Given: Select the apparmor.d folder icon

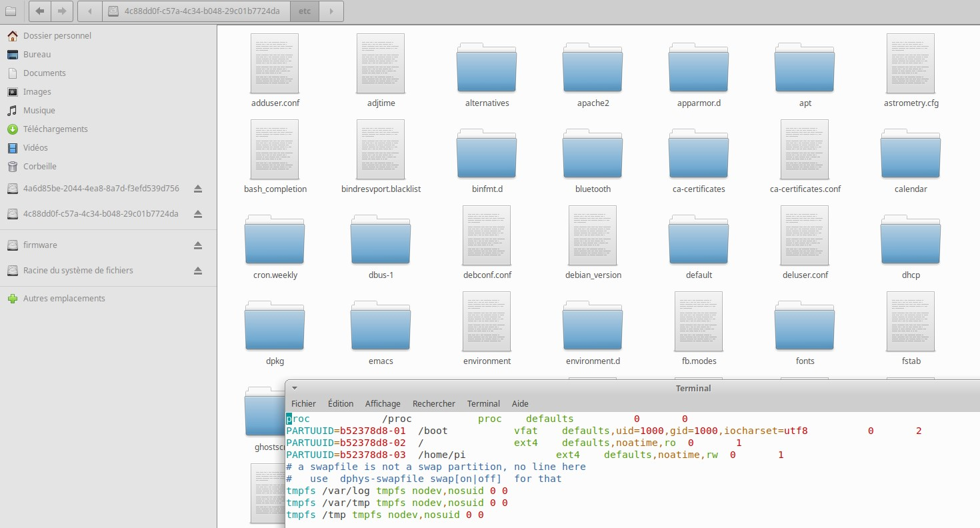Looking at the screenshot, I should (x=699, y=67).
